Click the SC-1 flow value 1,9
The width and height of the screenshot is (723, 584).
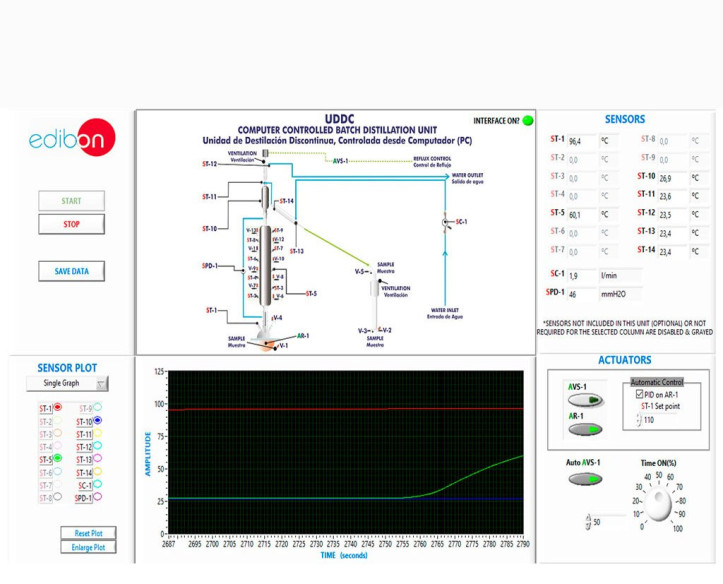[581, 276]
